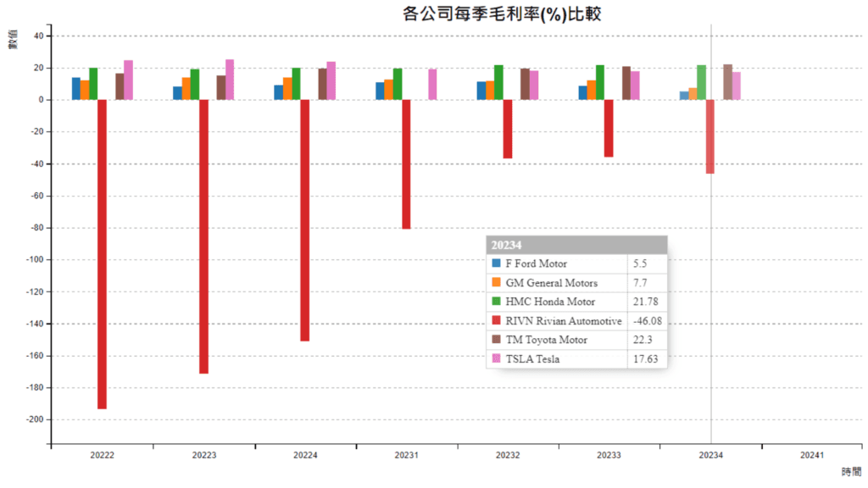868x488 pixels.
Task: Click the orange General Motors tooltip swatch
Action: click(497, 283)
